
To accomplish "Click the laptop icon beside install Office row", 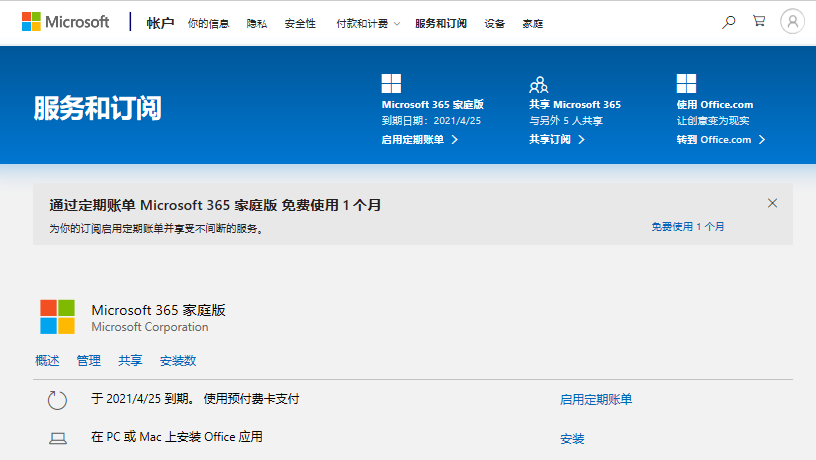I will 57,438.
